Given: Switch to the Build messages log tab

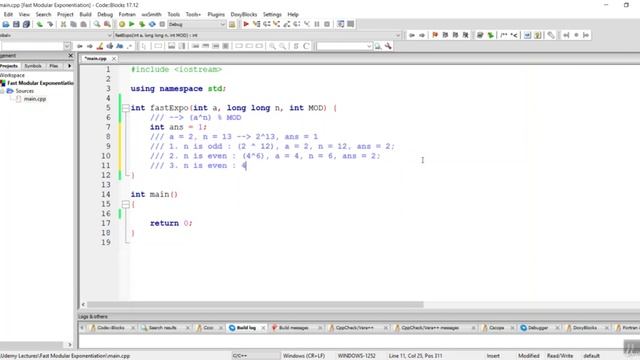Looking at the screenshot, I should 293,328.
